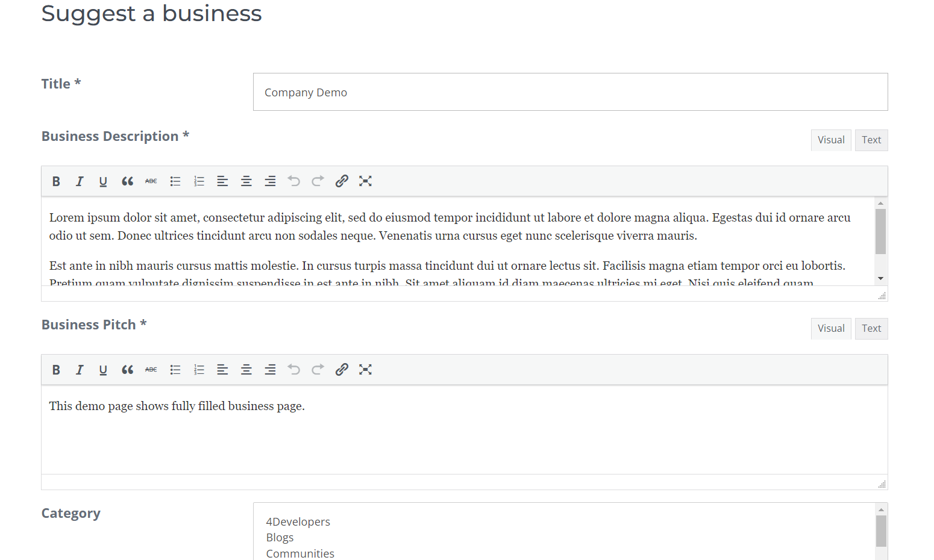Add bulleted list in Business Description editor
The image size is (934, 560).
coord(175,181)
